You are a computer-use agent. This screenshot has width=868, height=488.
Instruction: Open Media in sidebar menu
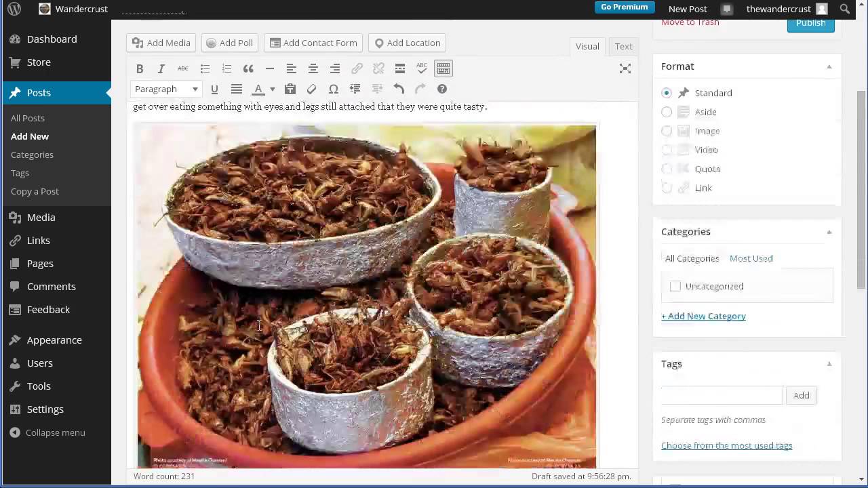pos(56,218)
